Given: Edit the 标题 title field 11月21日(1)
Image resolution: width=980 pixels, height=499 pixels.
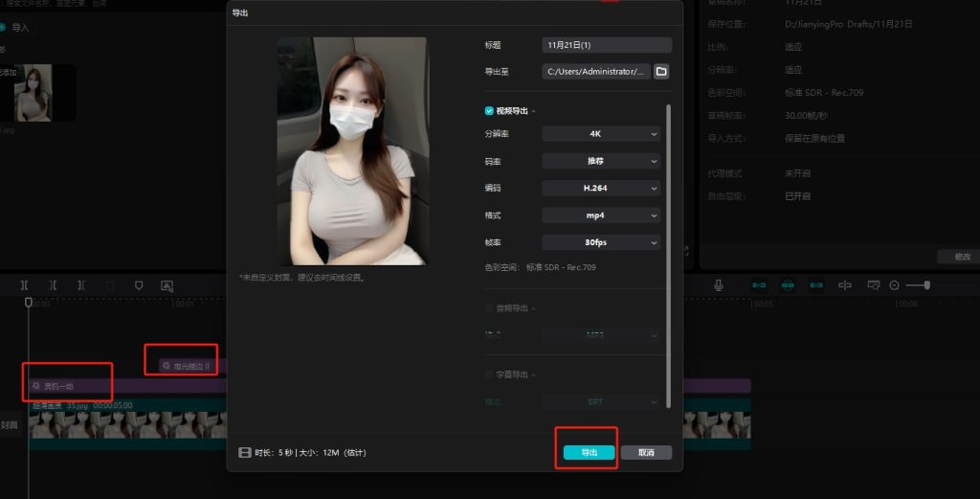Looking at the screenshot, I should (607, 45).
